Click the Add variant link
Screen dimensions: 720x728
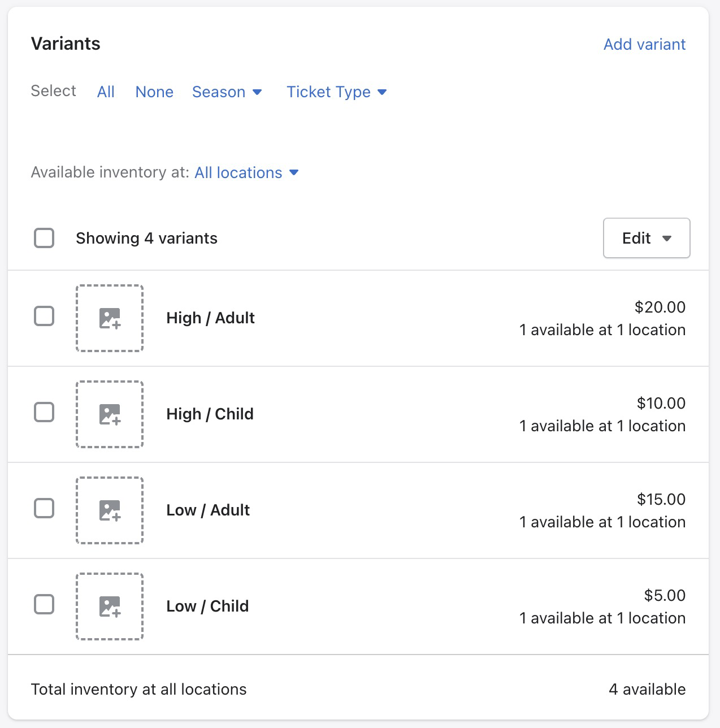point(644,44)
